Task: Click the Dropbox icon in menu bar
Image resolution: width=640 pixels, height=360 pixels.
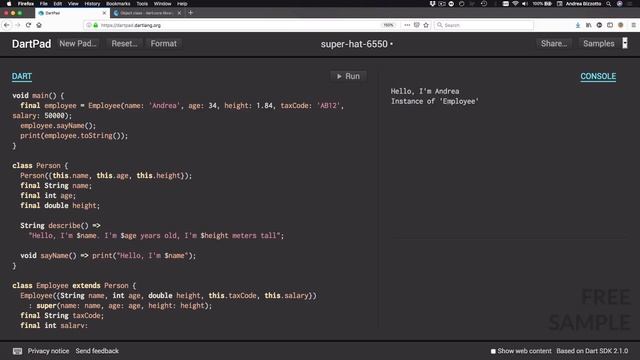Action: [432, 4]
